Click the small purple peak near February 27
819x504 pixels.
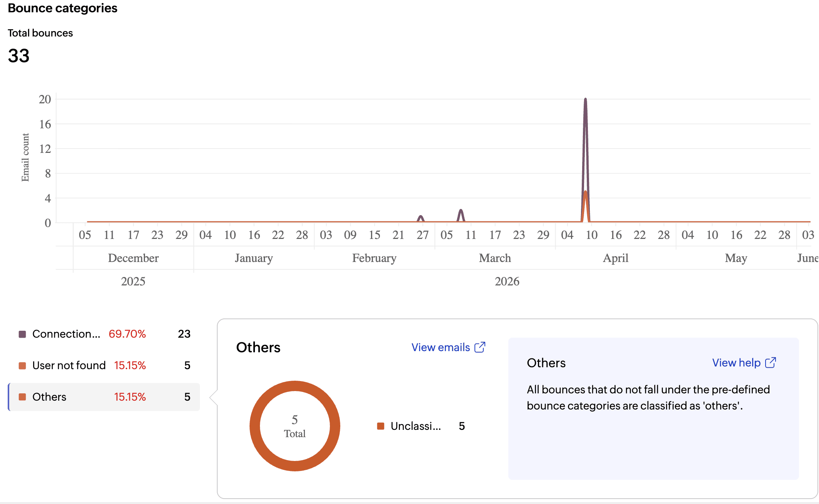click(x=421, y=217)
